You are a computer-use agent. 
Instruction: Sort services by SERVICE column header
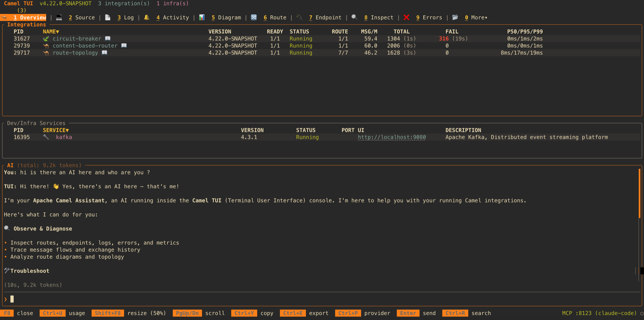[56, 130]
